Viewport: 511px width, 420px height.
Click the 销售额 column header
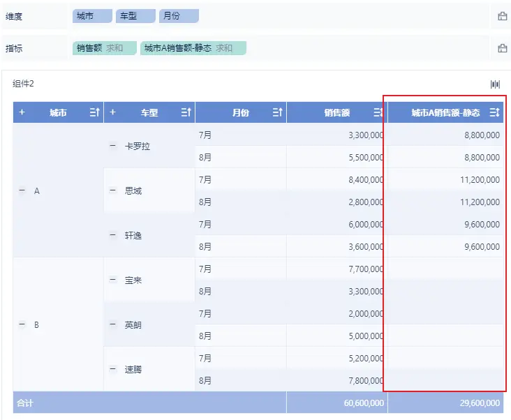337,112
